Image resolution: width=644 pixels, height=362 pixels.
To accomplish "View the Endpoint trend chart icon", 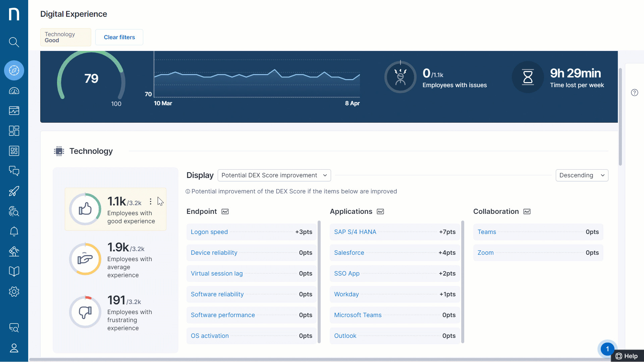I will [x=225, y=212].
